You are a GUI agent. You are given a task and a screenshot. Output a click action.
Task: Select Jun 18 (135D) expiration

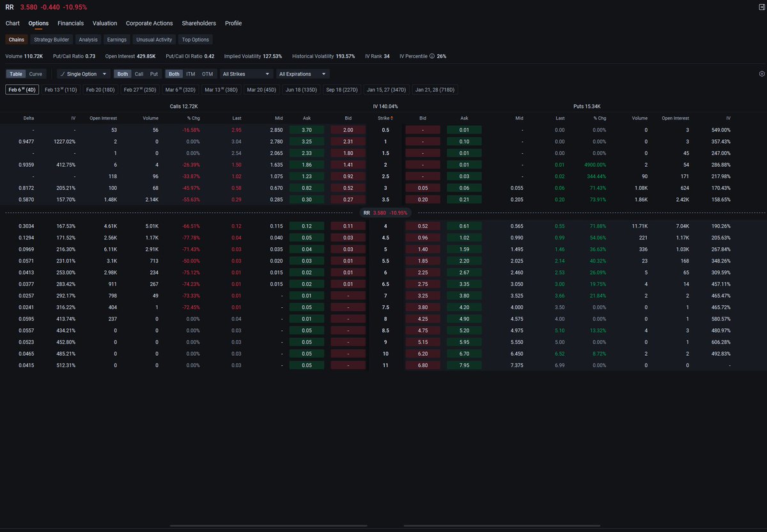(x=301, y=90)
